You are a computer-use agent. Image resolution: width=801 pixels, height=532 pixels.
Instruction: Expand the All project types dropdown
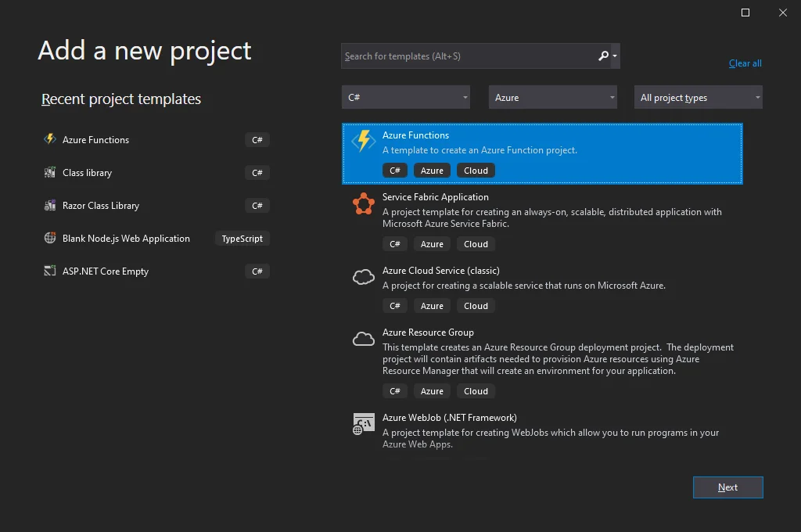pos(698,97)
